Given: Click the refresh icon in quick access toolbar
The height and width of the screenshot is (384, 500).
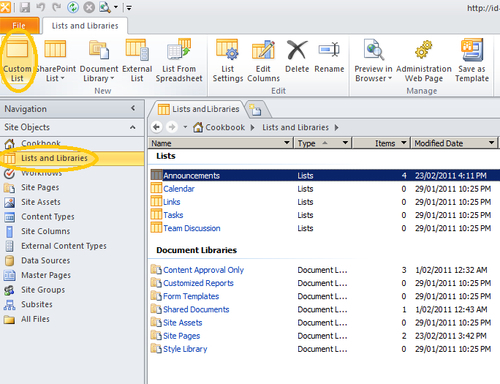Looking at the screenshot, I should pos(73,7).
